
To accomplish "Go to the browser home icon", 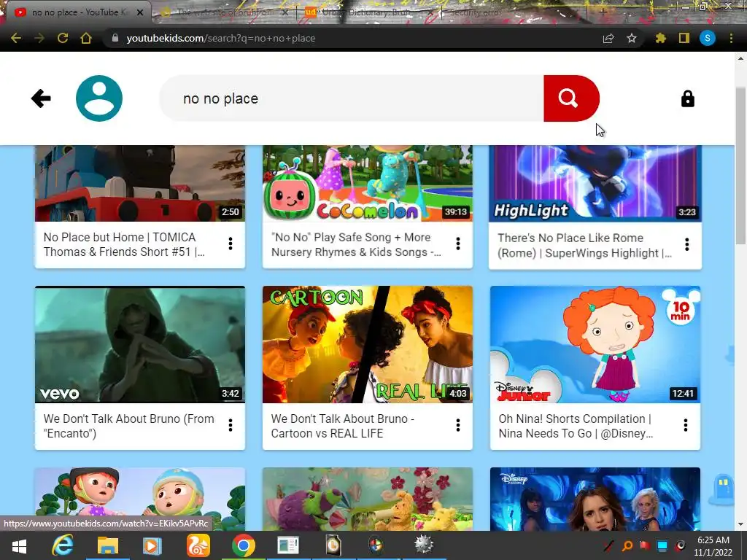I will [86, 38].
